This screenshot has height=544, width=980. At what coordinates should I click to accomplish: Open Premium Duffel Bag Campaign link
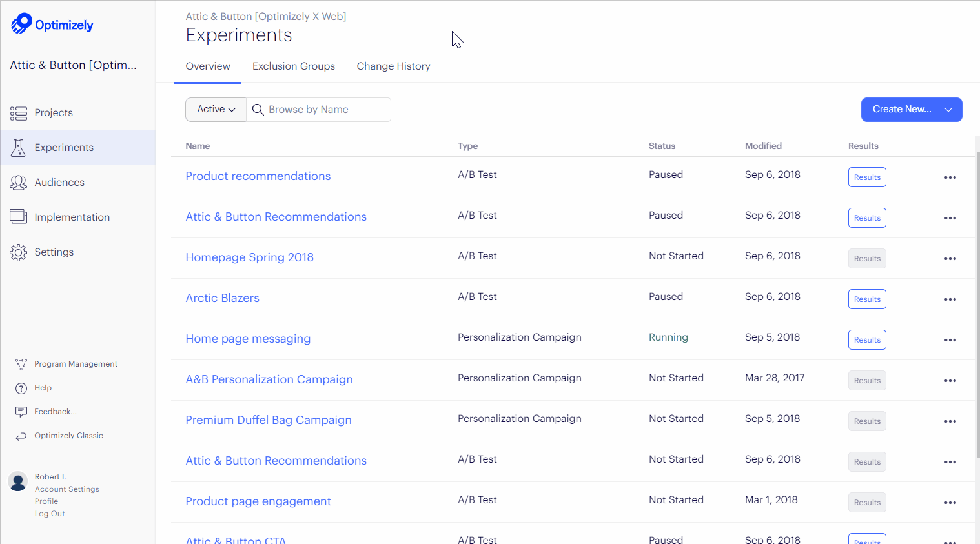point(269,420)
